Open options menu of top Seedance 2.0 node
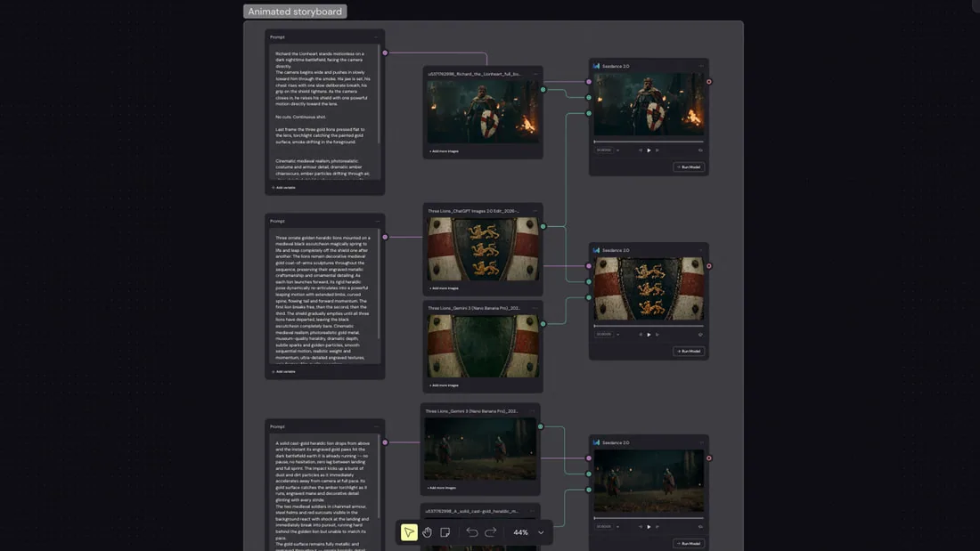The height and width of the screenshot is (551, 980). coord(701,66)
